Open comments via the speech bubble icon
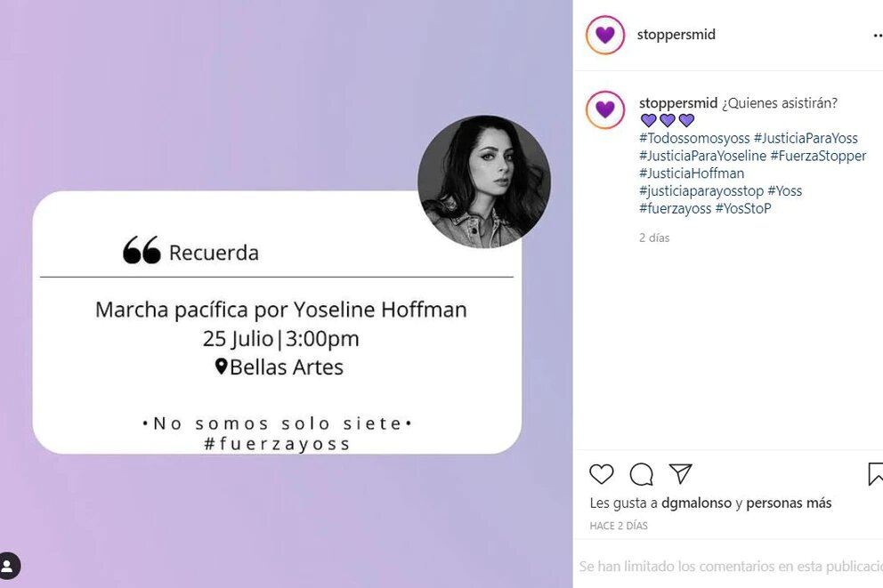This screenshot has height=588, width=883. click(642, 474)
